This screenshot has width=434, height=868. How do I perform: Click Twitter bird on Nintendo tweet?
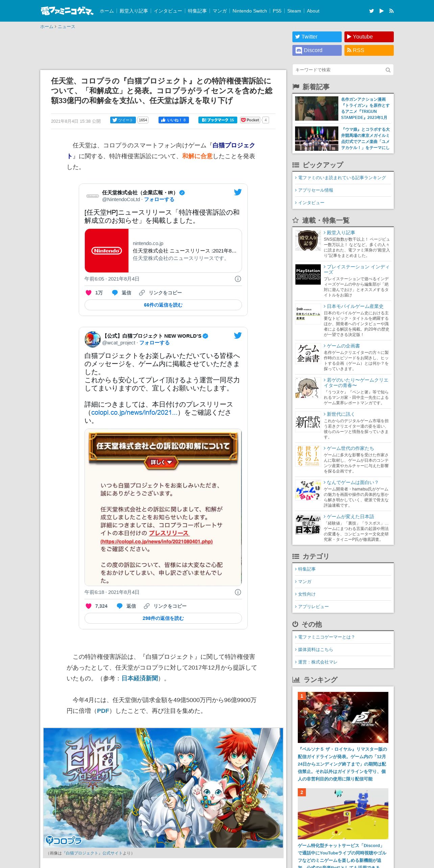tap(238, 192)
